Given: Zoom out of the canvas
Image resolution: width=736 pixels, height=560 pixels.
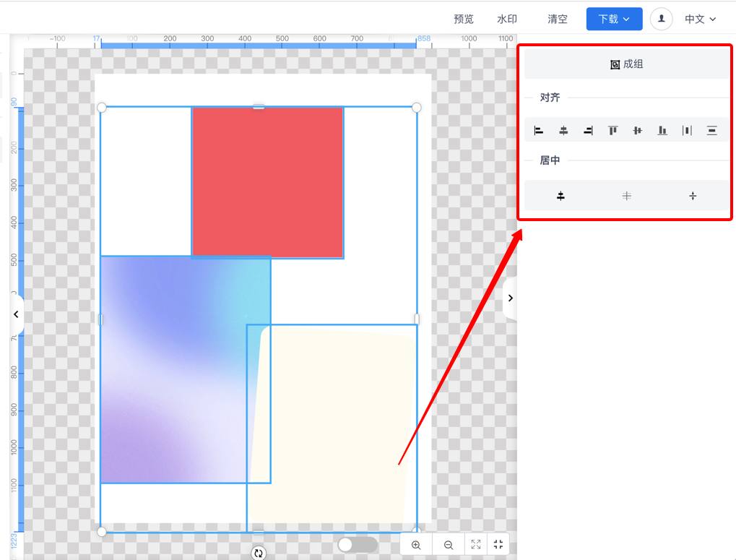Looking at the screenshot, I should (449, 545).
